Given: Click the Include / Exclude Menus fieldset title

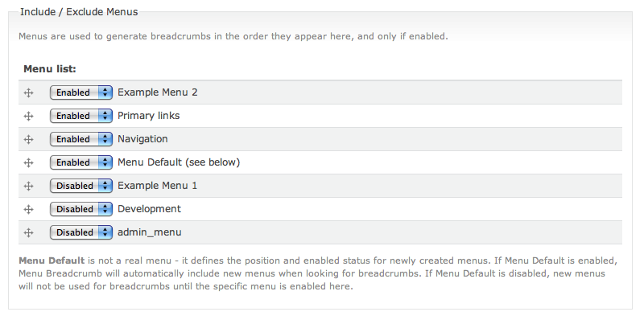Looking at the screenshot, I should pos(79,12).
